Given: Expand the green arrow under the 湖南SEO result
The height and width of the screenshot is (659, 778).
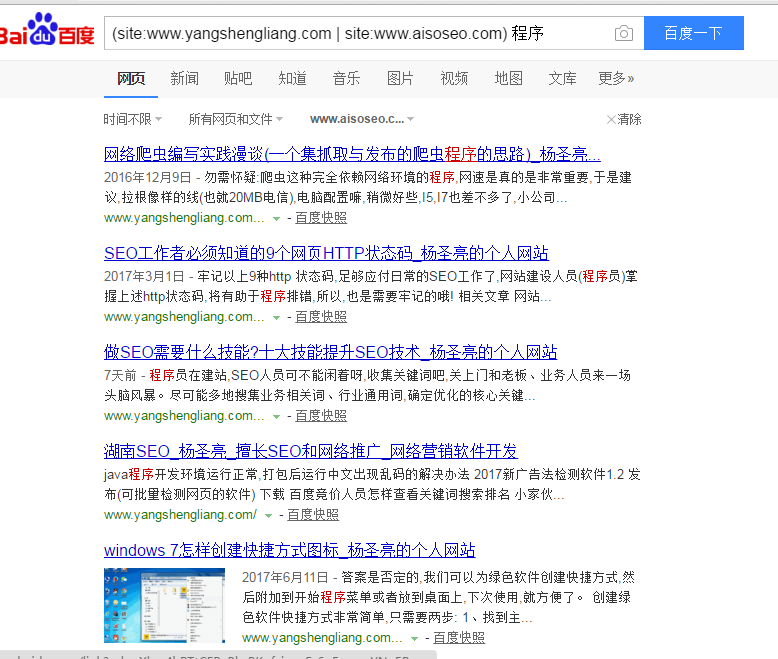Looking at the screenshot, I should [x=268, y=516].
